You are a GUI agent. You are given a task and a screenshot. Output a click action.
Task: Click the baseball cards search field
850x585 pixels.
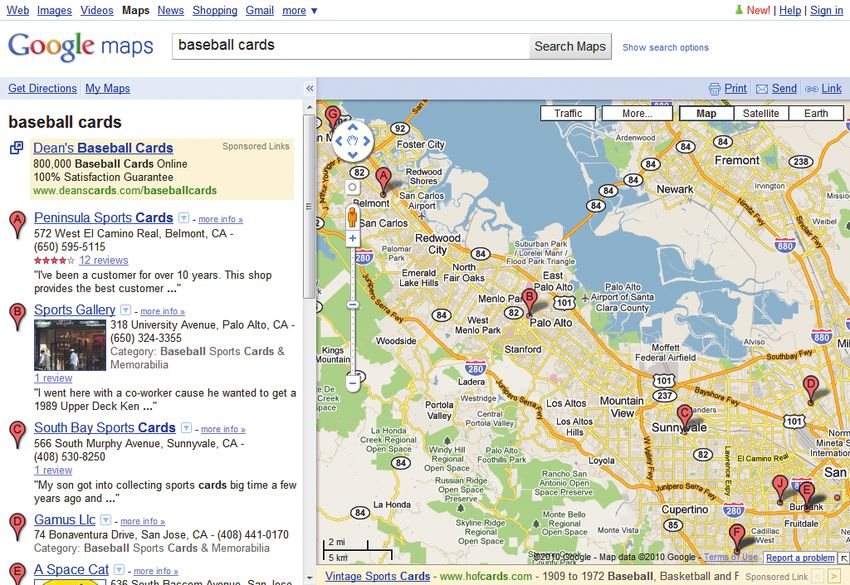351,47
